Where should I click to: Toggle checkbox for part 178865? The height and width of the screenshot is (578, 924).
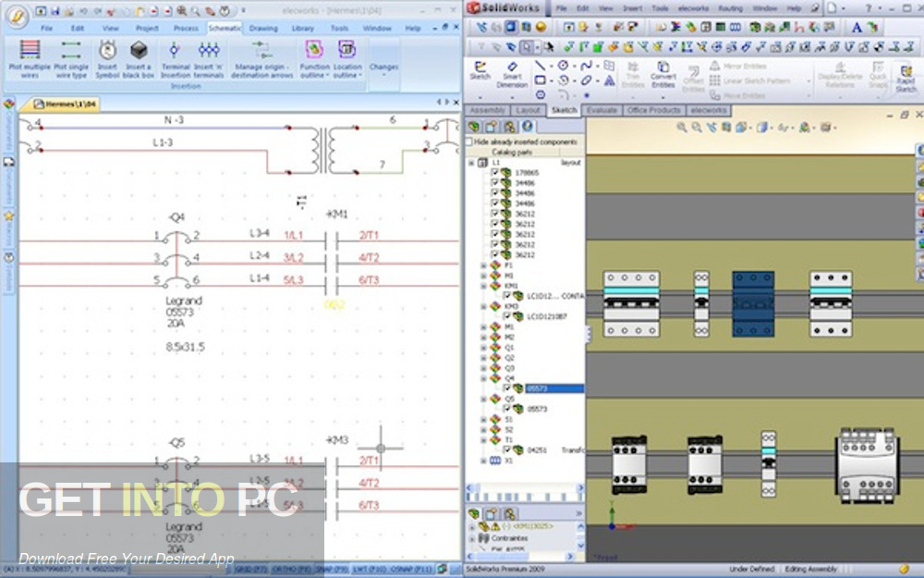coord(494,173)
